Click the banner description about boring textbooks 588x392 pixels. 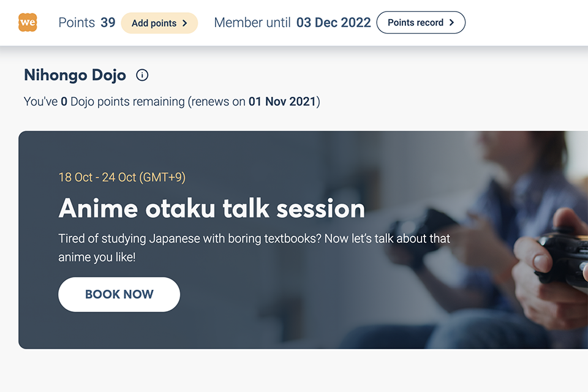pos(254,247)
